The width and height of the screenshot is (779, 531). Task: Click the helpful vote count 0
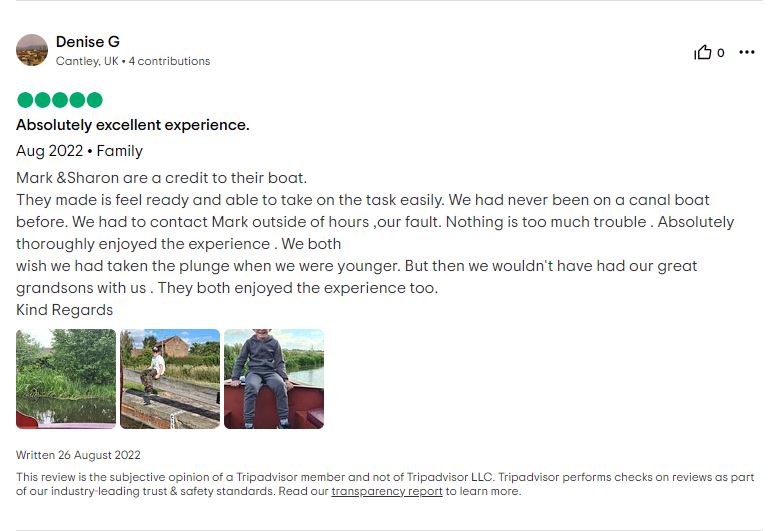720,52
